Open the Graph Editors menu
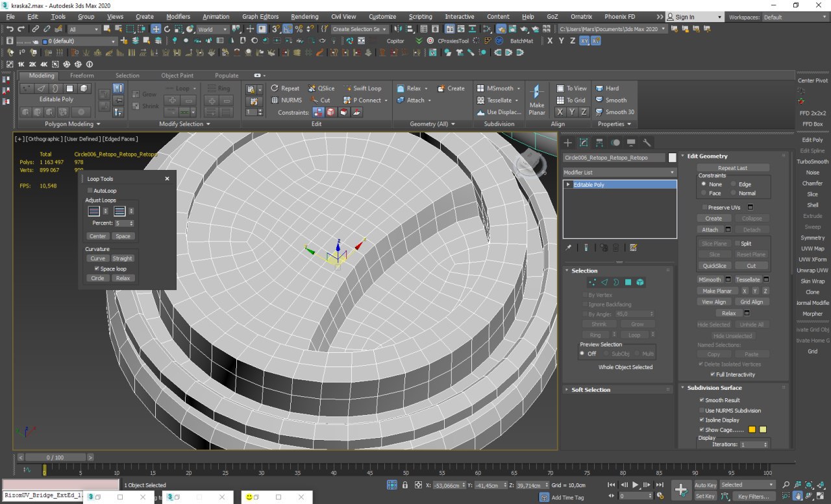 point(260,17)
